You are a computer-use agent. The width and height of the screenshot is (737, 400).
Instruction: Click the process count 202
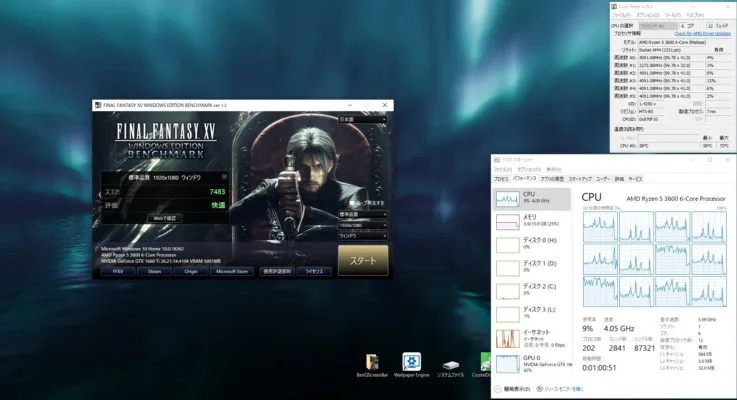click(588, 348)
